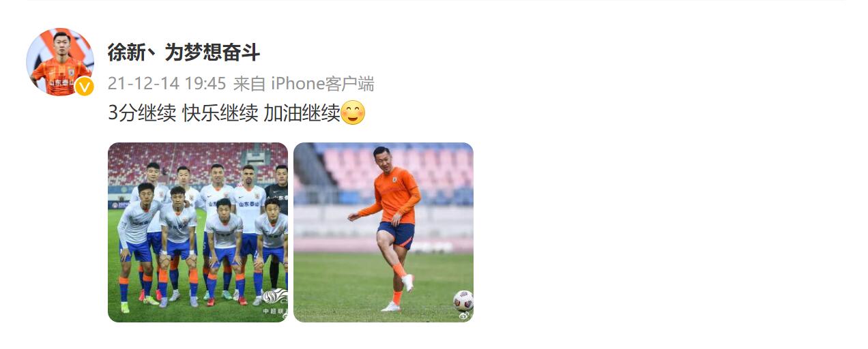Open username 徐新、为梦想奋斗 profile link
The height and width of the screenshot is (349, 868).
[x=184, y=52]
